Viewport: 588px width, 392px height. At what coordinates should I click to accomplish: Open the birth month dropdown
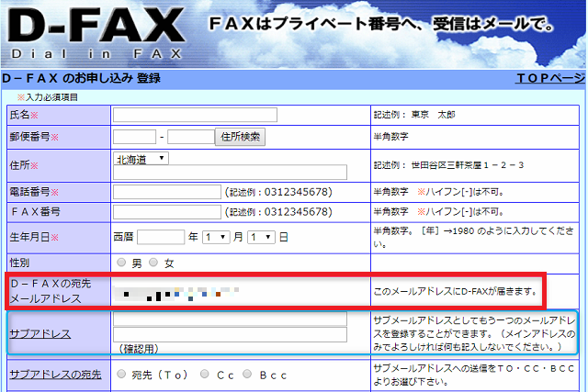pos(216,237)
